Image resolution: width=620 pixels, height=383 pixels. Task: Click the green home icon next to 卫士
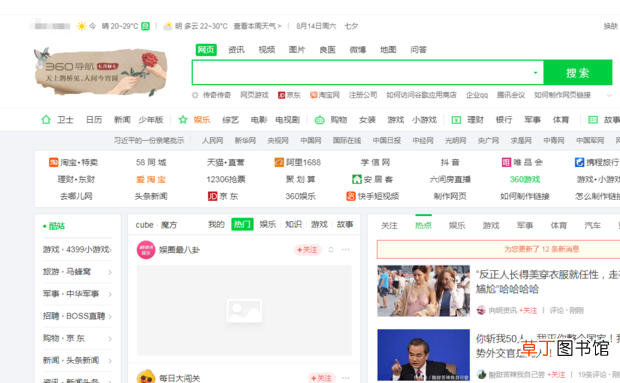click(46, 119)
